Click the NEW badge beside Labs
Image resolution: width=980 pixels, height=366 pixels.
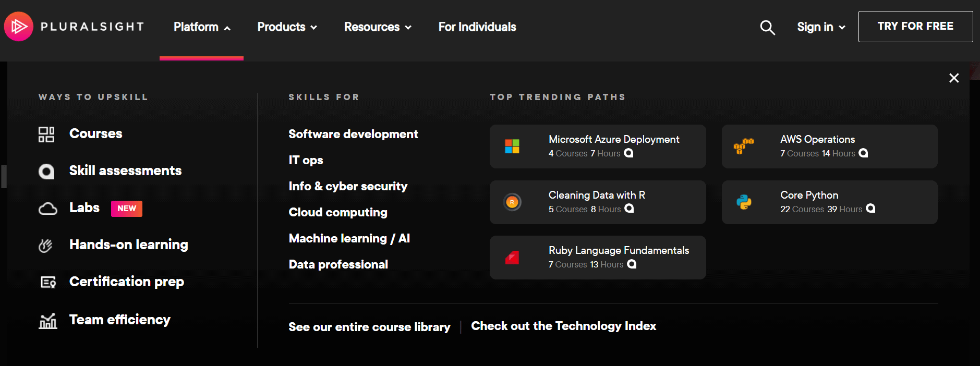127,209
